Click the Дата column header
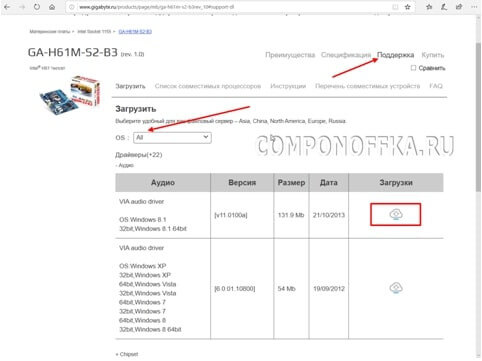The image size is (482, 361). coord(329,182)
